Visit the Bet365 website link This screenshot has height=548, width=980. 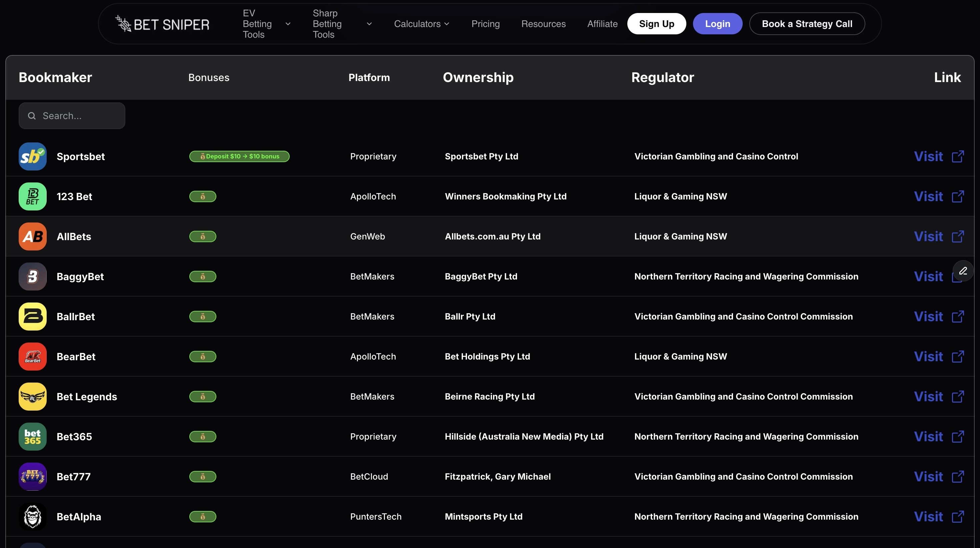[x=928, y=437]
